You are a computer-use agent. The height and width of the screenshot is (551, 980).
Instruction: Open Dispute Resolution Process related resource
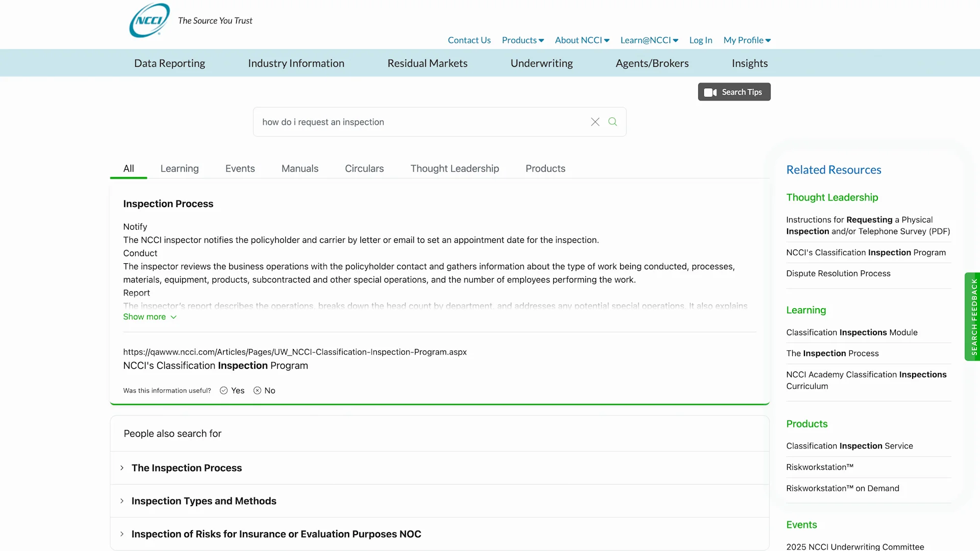tap(838, 273)
